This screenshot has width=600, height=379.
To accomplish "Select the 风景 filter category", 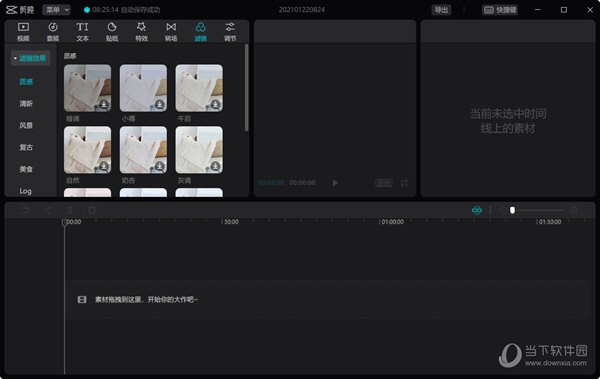I will point(26,125).
